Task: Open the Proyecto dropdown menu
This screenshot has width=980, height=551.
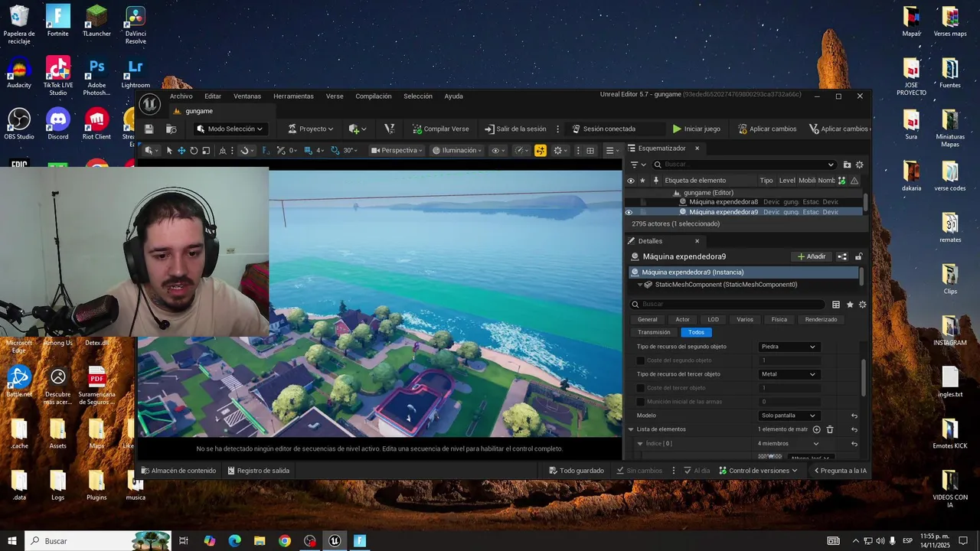Action: pyautogui.click(x=310, y=129)
